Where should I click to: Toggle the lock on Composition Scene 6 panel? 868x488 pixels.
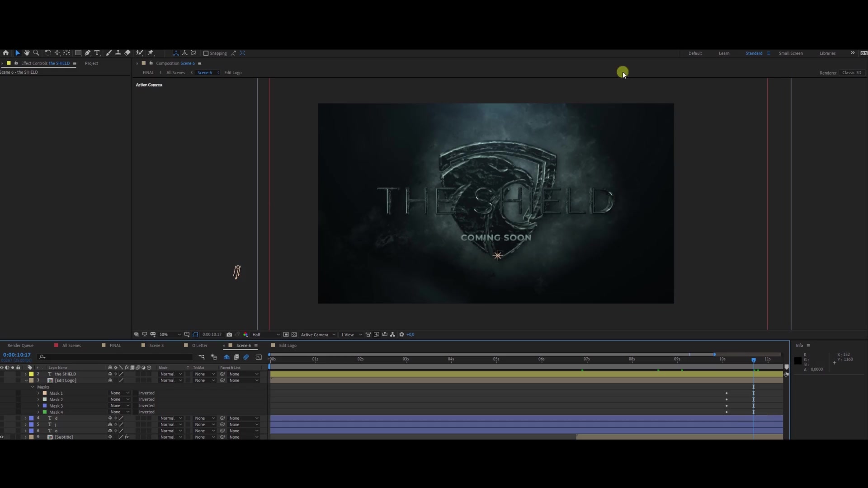point(151,63)
